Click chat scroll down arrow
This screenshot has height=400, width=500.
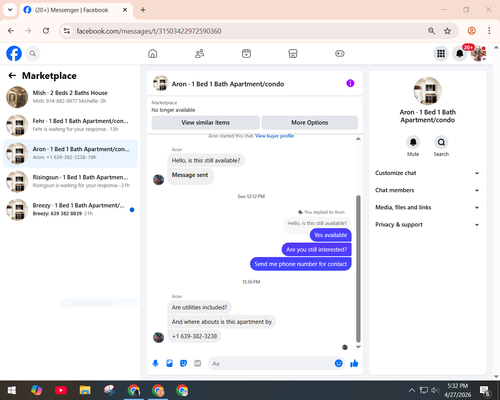358,347
